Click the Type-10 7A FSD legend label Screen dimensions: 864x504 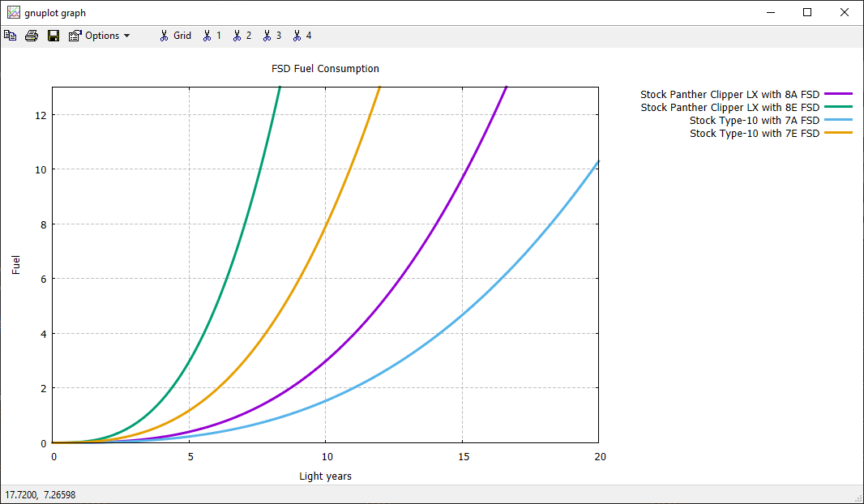(x=755, y=121)
